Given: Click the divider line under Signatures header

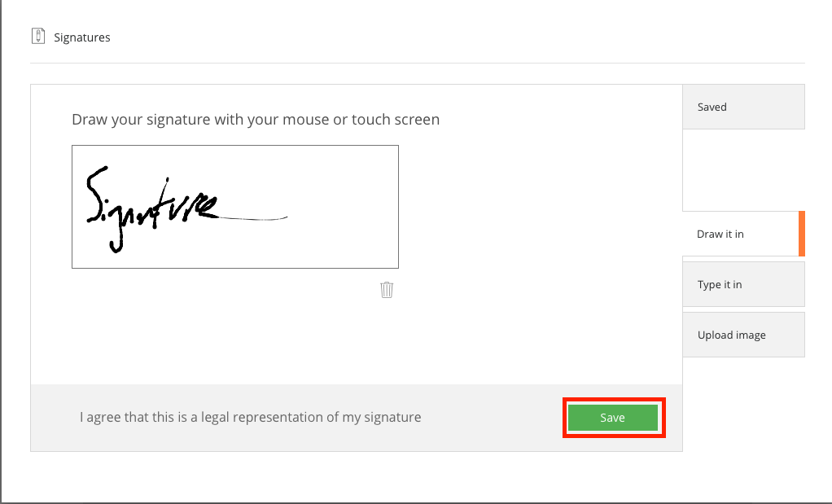Looking at the screenshot, I should [x=418, y=64].
